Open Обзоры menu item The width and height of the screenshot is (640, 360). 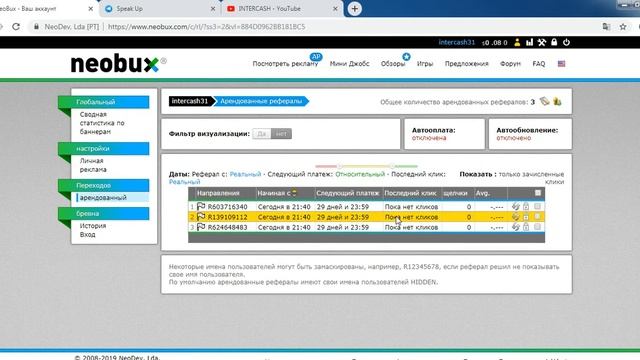click(x=393, y=64)
